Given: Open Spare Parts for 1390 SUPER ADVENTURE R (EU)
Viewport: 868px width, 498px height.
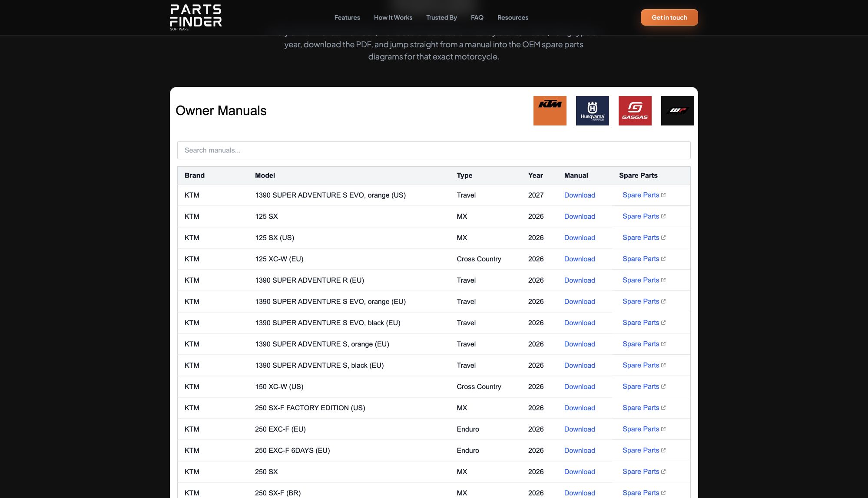Looking at the screenshot, I should pos(644,280).
